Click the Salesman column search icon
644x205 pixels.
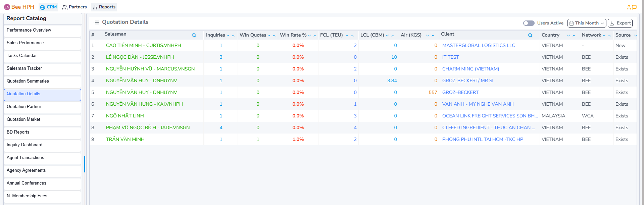(x=194, y=35)
